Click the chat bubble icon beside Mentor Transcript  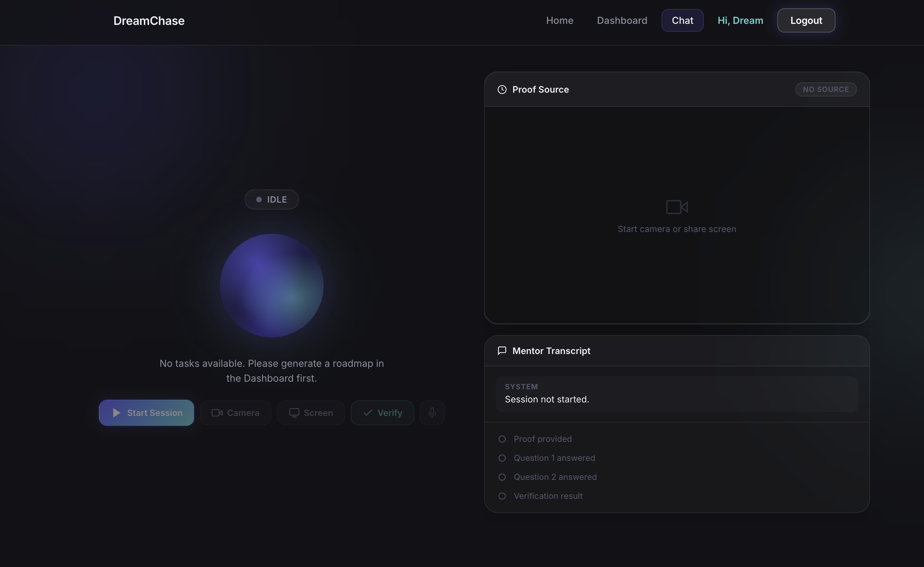502,351
